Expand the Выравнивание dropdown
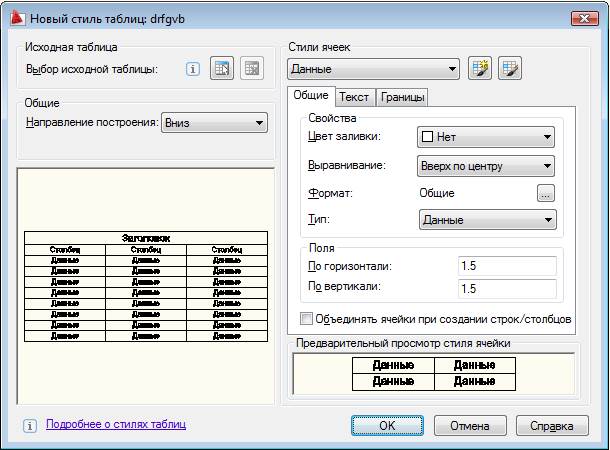610x450 pixels. 485,166
